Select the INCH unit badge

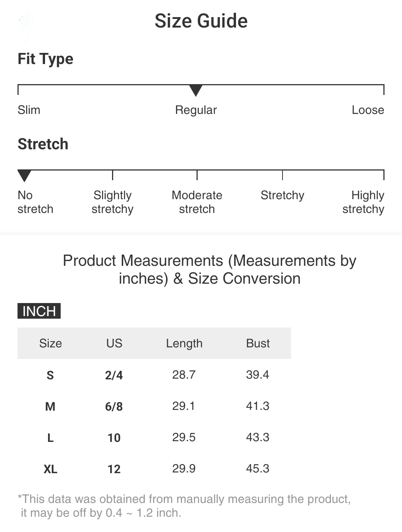[x=39, y=311]
